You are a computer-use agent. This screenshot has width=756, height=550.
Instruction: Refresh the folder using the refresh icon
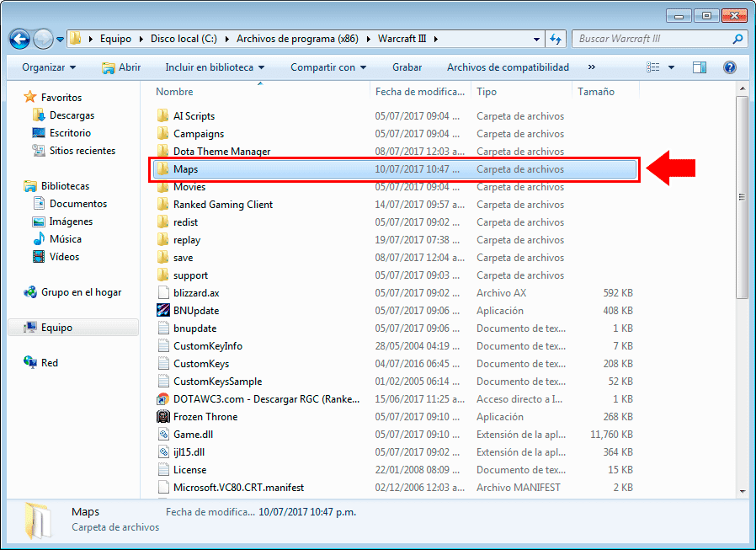(x=556, y=39)
